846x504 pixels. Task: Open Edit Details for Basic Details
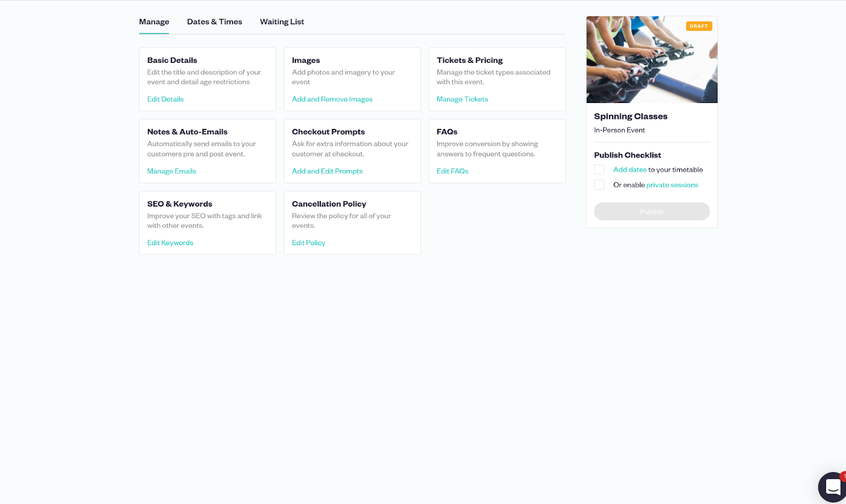(165, 99)
